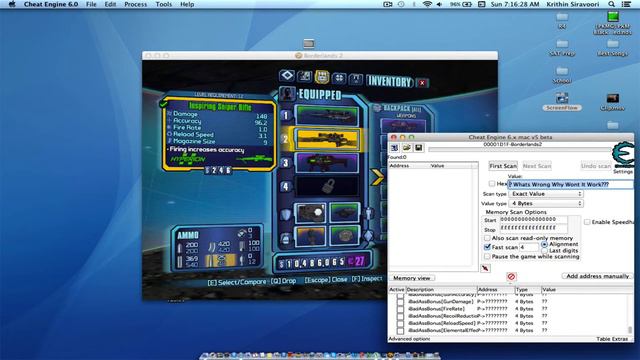Uncheck the Fast scan checkbox
The width and height of the screenshot is (640, 360).
pyautogui.click(x=487, y=247)
